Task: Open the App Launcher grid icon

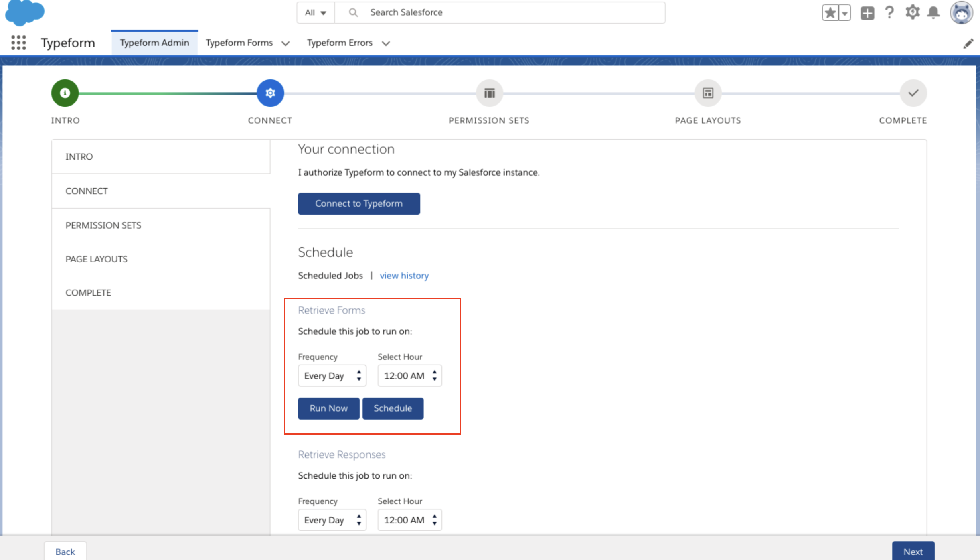Action: pyautogui.click(x=18, y=43)
